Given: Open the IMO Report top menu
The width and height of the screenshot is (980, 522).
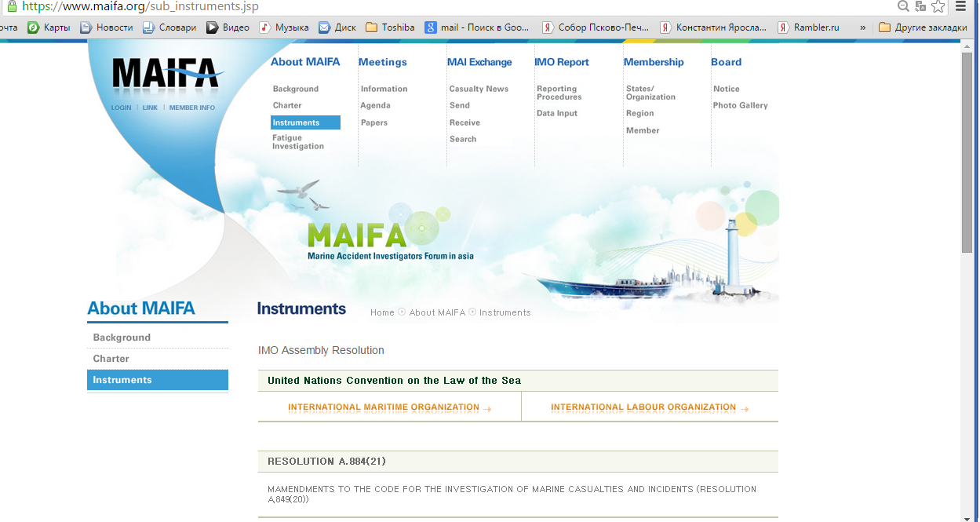Looking at the screenshot, I should pos(562,62).
